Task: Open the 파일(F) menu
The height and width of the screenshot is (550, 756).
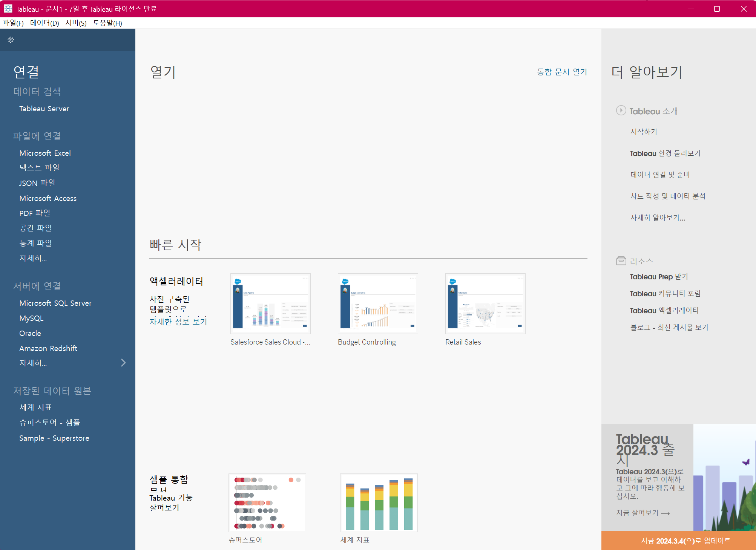Action: pyautogui.click(x=13, y=23)
